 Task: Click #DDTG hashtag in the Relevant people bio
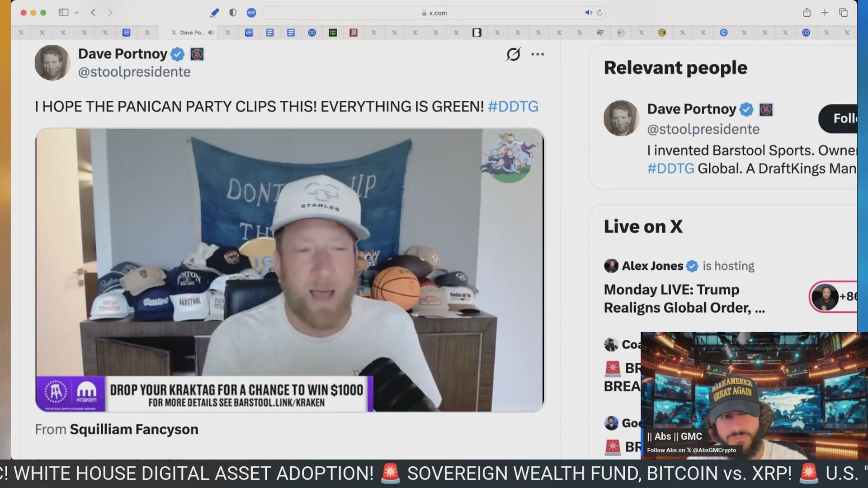pos(670,169)
